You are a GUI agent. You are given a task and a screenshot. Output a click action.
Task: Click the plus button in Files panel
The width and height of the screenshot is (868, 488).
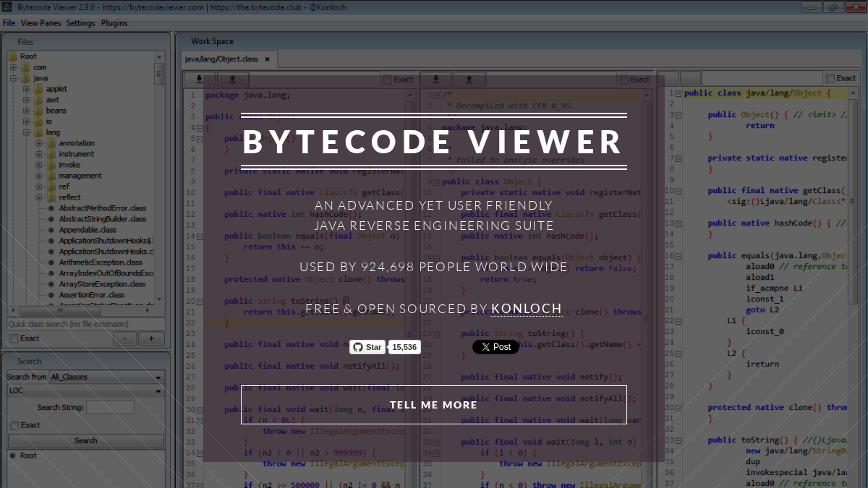pyautogui.click(x=151, y=338)
